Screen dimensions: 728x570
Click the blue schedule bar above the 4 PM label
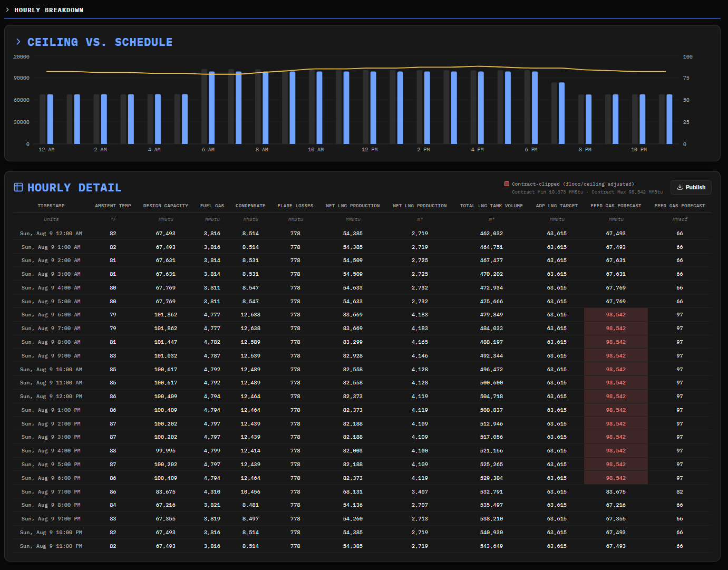pos(481,108)
